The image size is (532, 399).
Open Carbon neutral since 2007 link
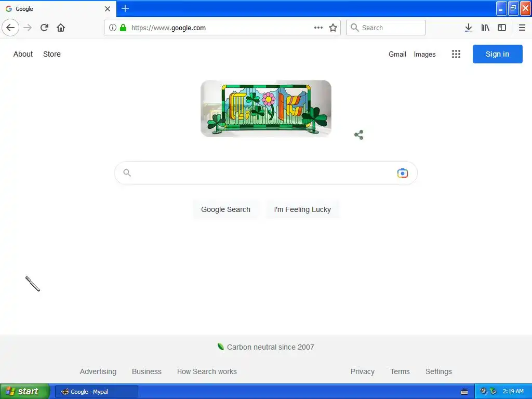(270, 347)
